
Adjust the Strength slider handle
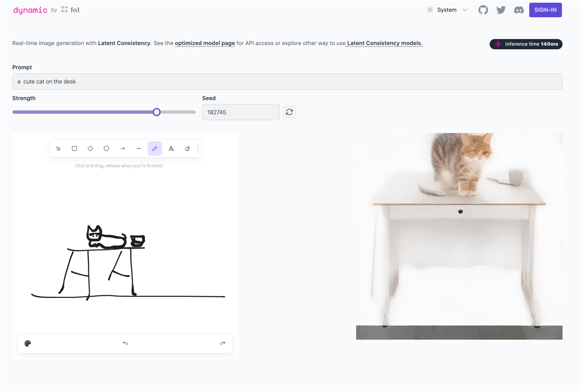[x=157, y=112]
